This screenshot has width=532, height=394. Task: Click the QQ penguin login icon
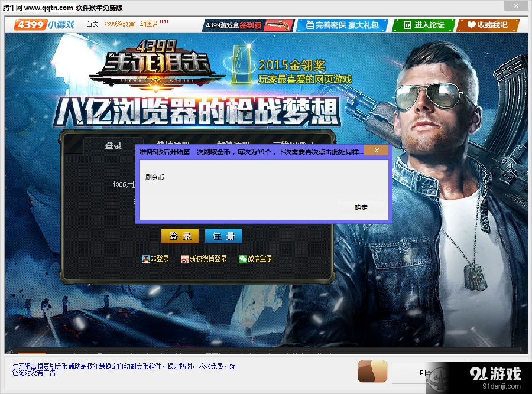point(145,259)
